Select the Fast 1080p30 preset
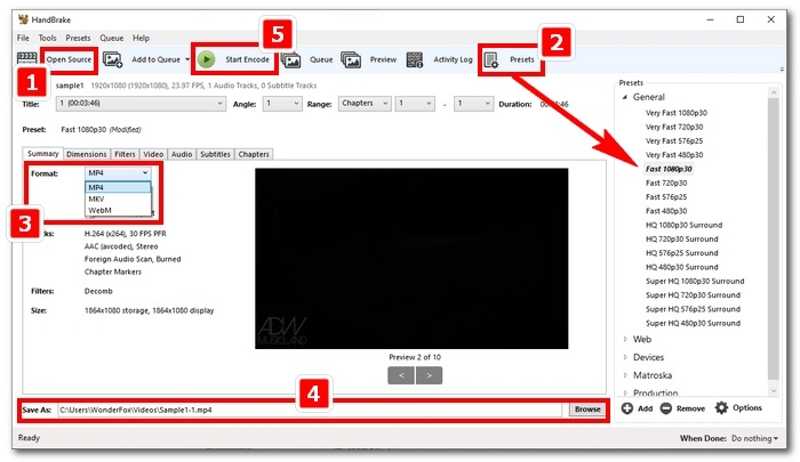The height and width of the screenshot is (462, 800). 669,169
